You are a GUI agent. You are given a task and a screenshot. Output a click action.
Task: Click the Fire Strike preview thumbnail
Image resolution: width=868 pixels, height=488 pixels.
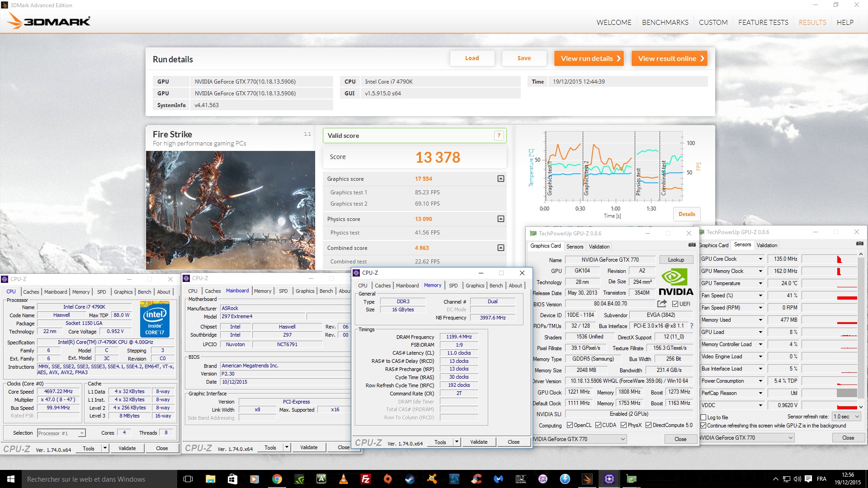[231, 210]
